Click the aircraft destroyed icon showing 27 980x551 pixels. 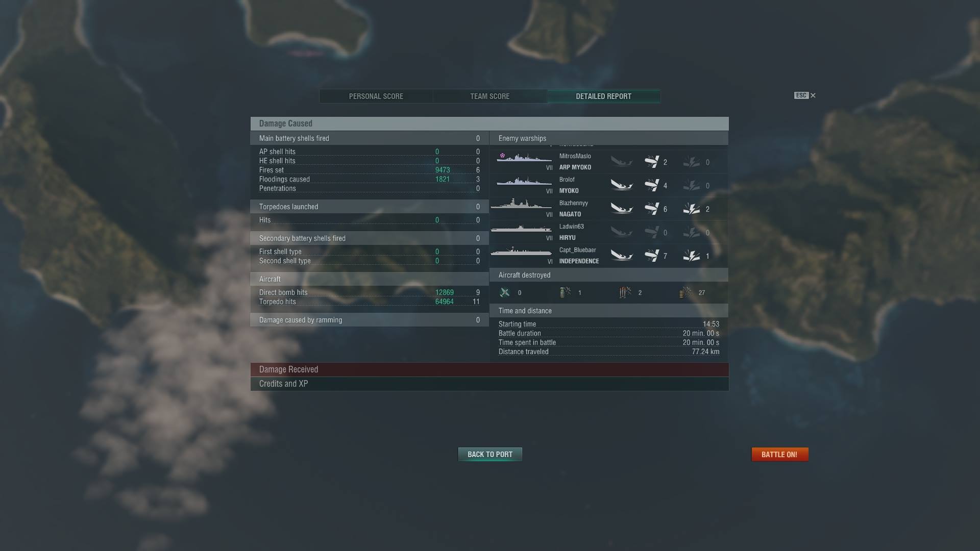685,292
